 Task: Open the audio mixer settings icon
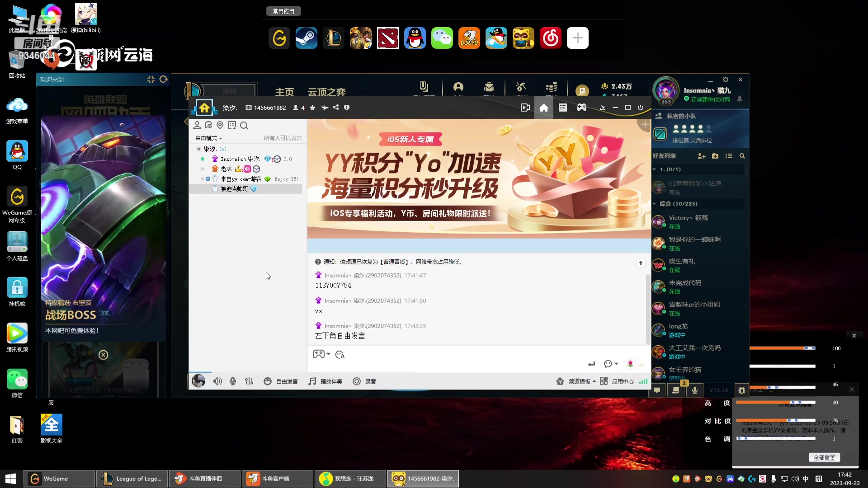[x=249, y=381]
